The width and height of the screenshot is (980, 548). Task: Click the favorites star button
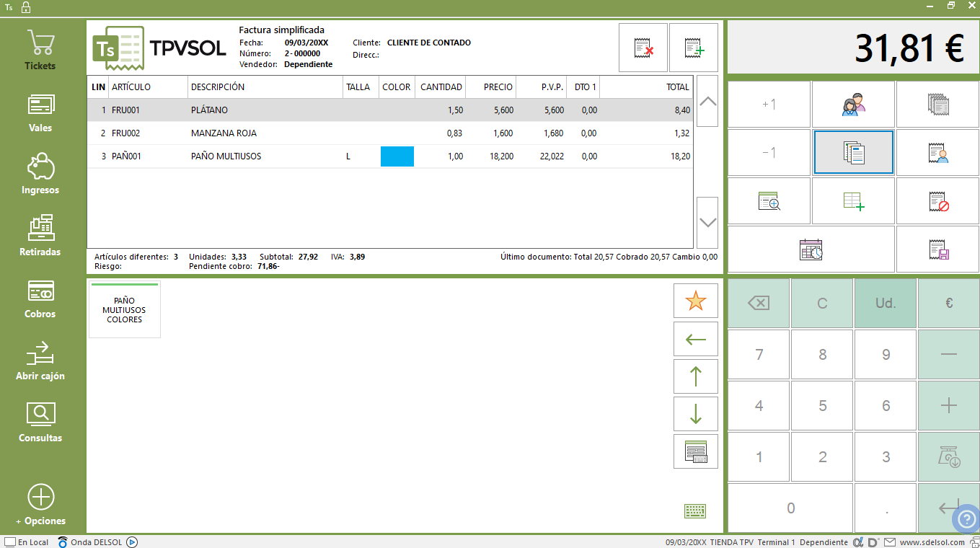pyautogui.click(x=695, y=301)
